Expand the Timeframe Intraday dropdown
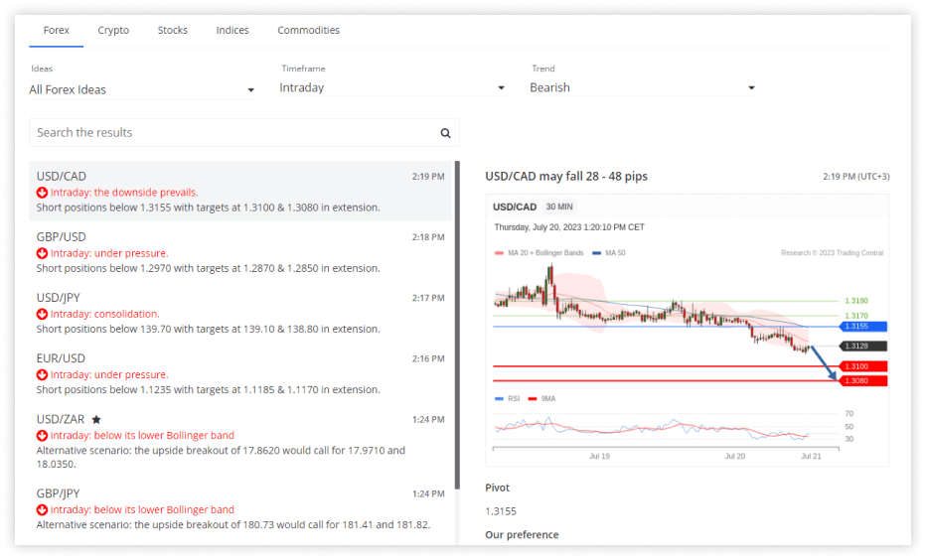This screenshot has width=926, height=560. pos(392,88)
